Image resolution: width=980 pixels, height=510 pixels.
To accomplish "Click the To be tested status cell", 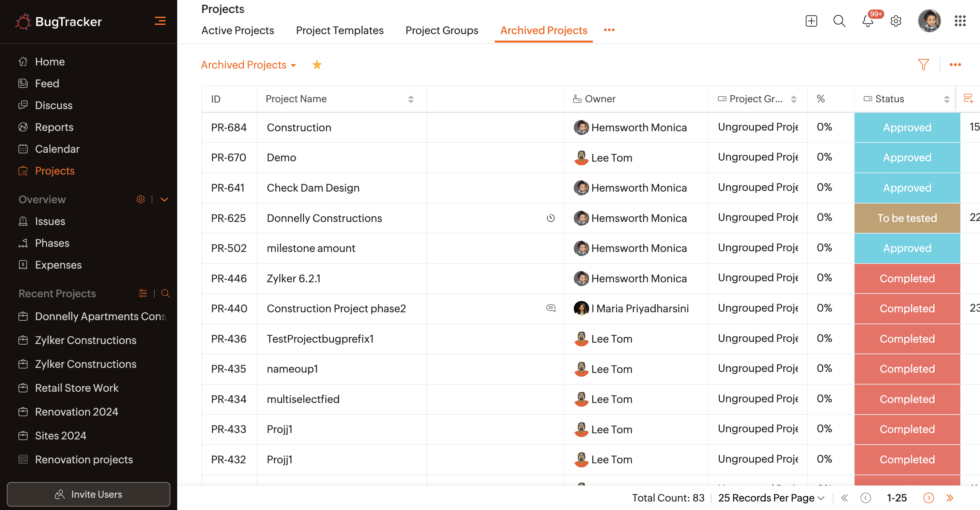I will click(x=907, y=218).
